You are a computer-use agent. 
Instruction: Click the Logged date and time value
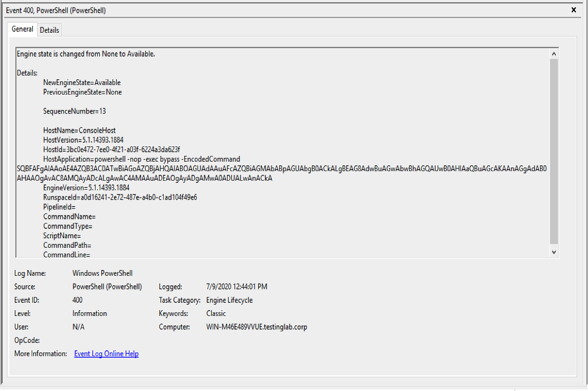point(236,287)
